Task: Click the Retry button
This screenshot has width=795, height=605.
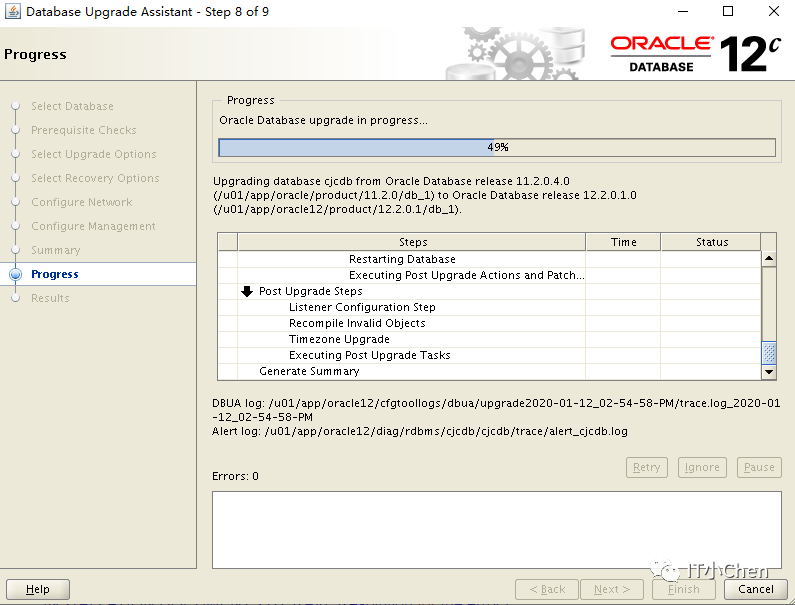Action: pos(647,467)
